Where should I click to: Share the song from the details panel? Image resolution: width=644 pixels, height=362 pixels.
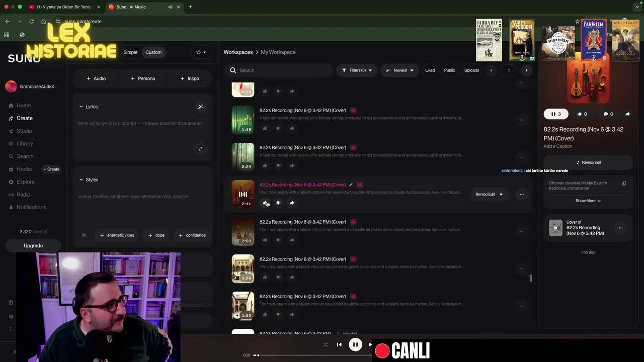pyautogui.click(x=627, y=114)
